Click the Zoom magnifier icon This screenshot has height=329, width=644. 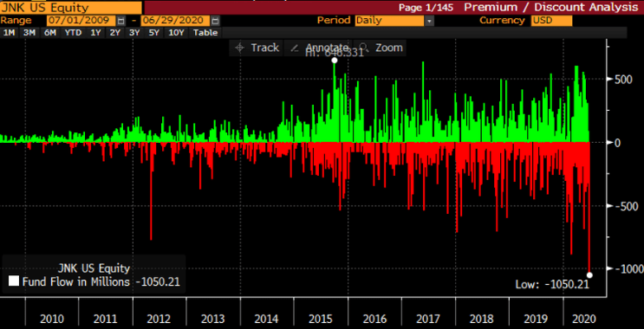(x=363, y=48)
